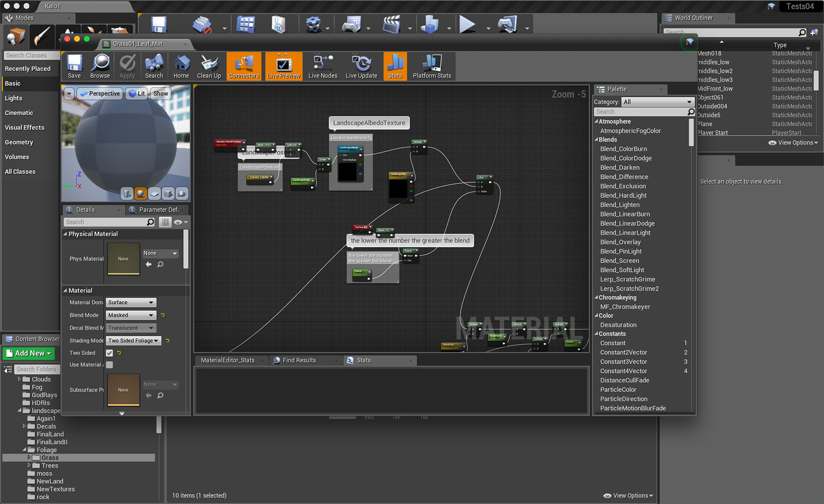Set preview mesh to sphere

[141, 194]
